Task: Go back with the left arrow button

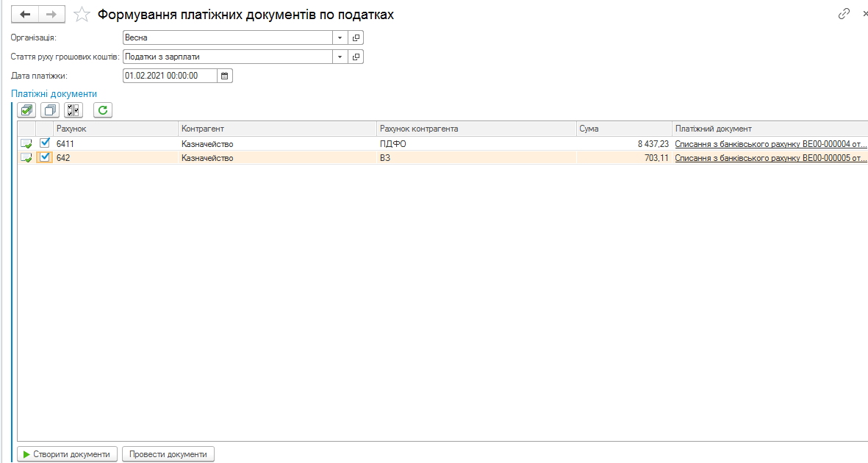Action: point(25,15)
